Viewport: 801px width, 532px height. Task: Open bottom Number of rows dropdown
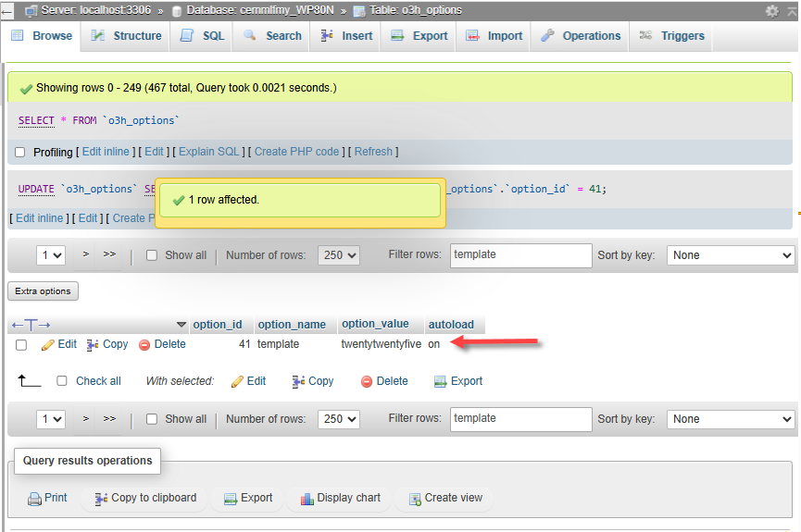339,418
